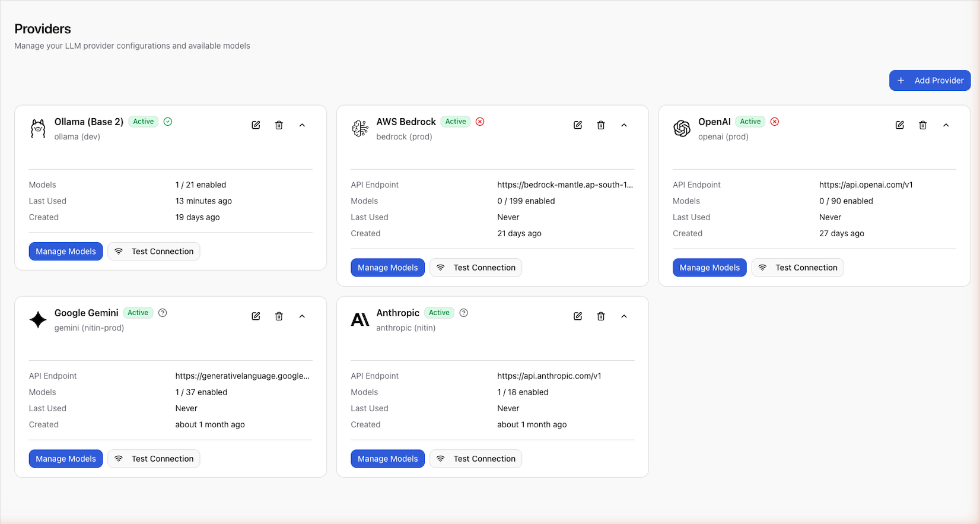Screen dimensions: 980x524
Task: Click '0 / 90 enabled' models value
Action: tap(846, 201)
